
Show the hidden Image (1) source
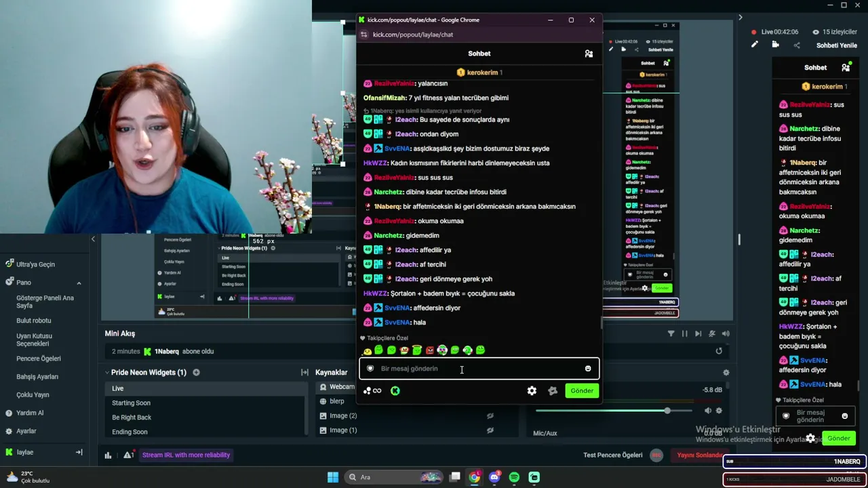pos(490,430)
